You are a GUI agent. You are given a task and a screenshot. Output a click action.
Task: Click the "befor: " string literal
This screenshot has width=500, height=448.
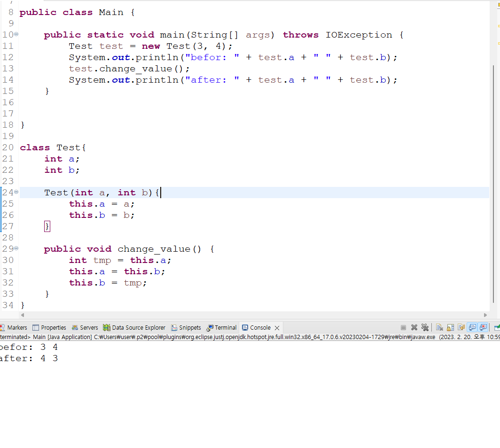point(212,57)
